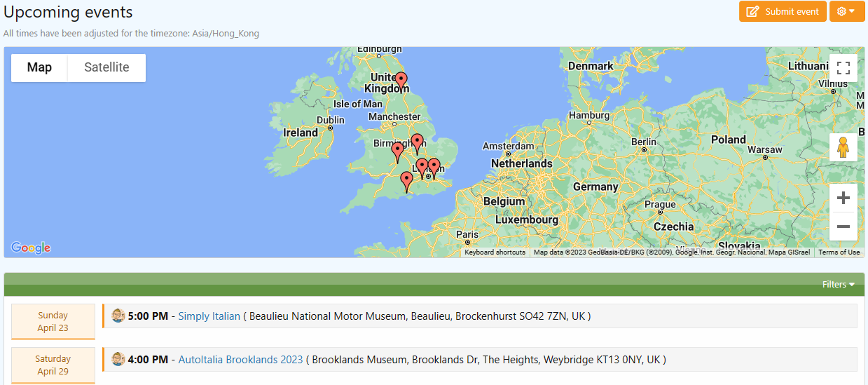Click the Saturday April 29 date box
This screenshot has width=868, height=385.
point(53,365)
